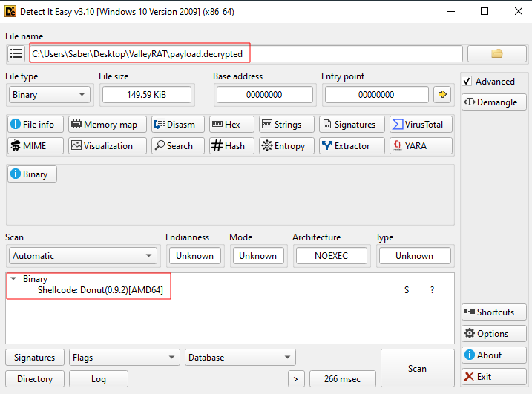
Task: Maximize the Detect It Easy window
Action: [x=485, y=11]
